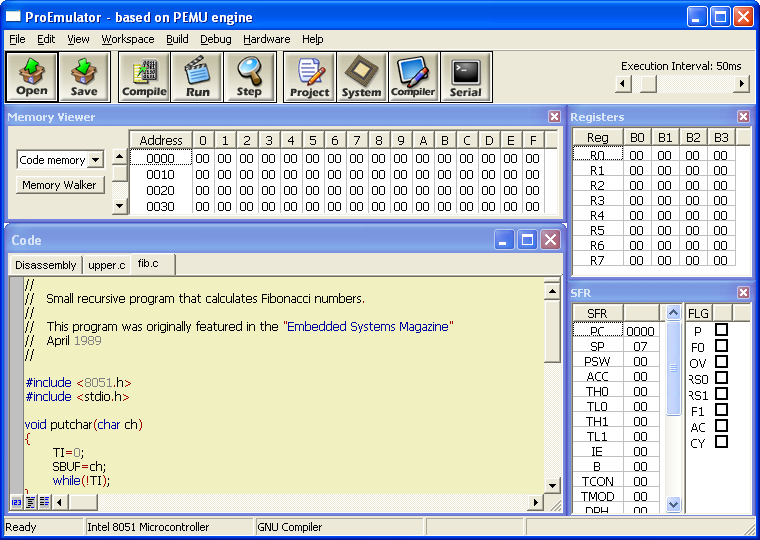Toggle the OV flag checkbox
This screenshot has width=760, height=540.
(x=721, y=362)
